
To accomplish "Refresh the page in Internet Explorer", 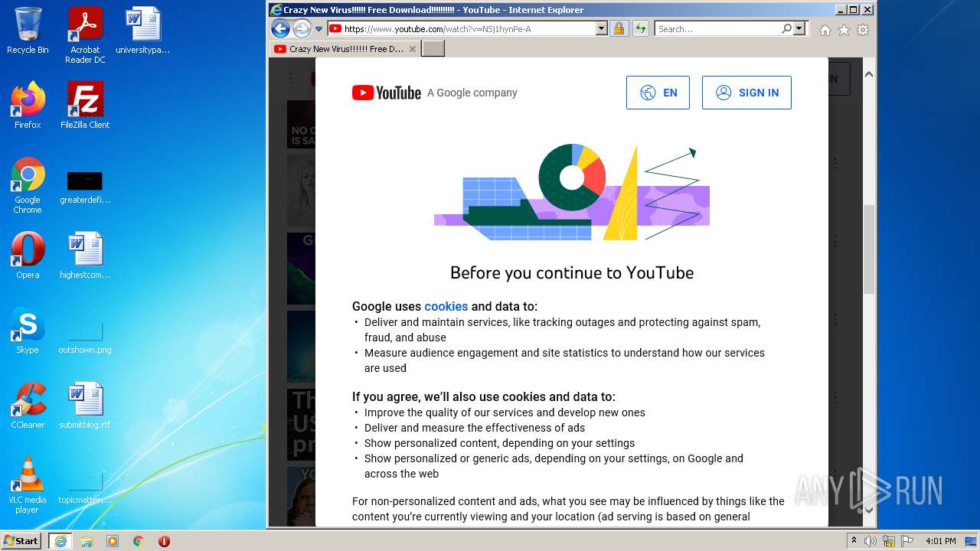I will click(x=640, y=29).
